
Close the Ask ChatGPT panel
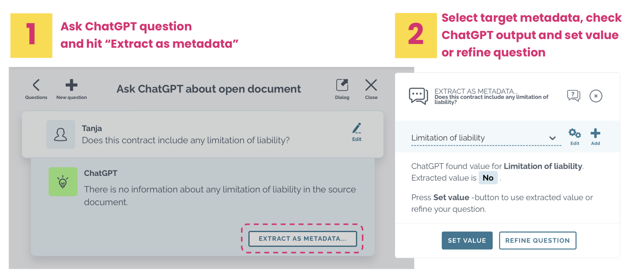[371, 89]
